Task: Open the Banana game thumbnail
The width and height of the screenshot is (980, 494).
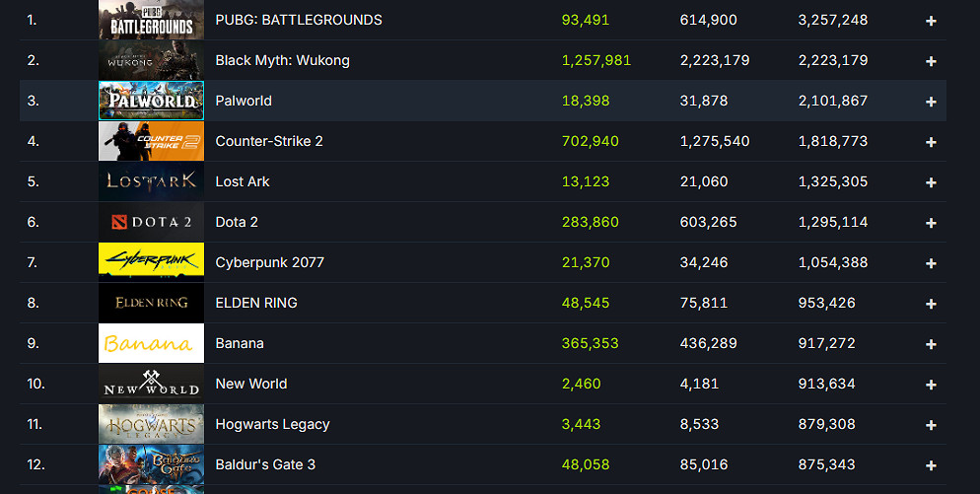Action: coord(151,343)
